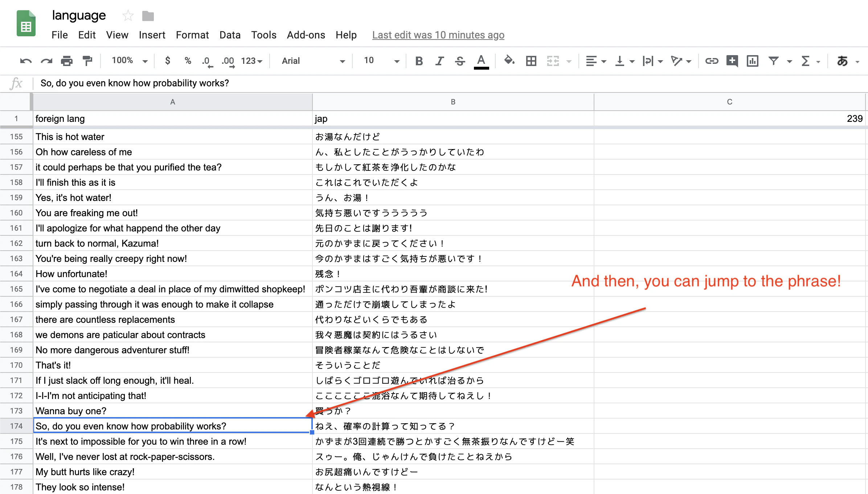Format as currency with dollar icon
The width and height of the screenshot is (868, 494).
167,61
